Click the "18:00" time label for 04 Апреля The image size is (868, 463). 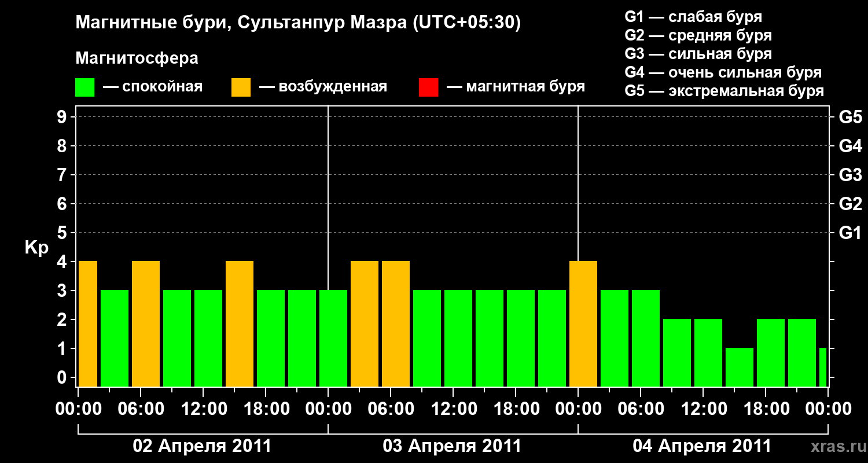(766, 409)
